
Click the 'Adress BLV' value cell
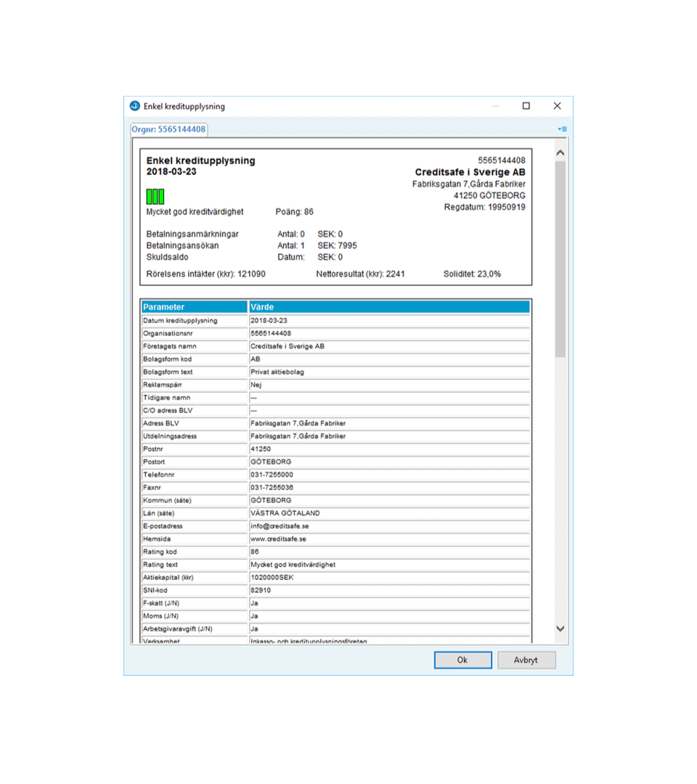tap(389, 423)
